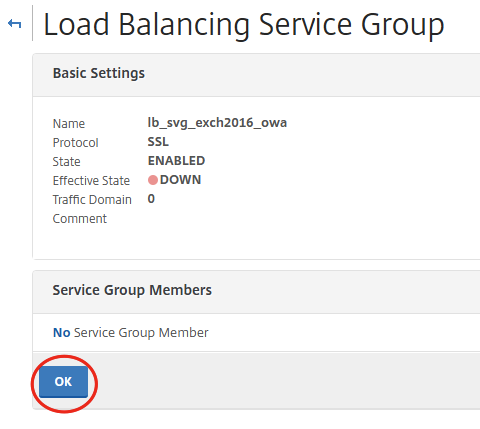The image size is (480, 429).
Task: Click the State field label
Action: pyautogui.click(x=66, y=162)
